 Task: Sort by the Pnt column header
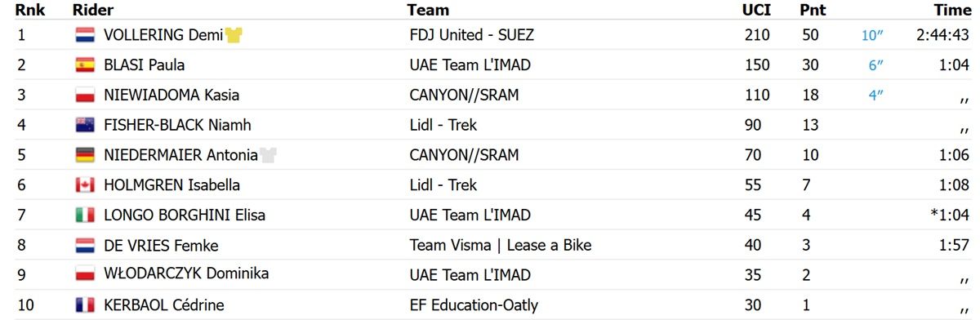[813, 10]
